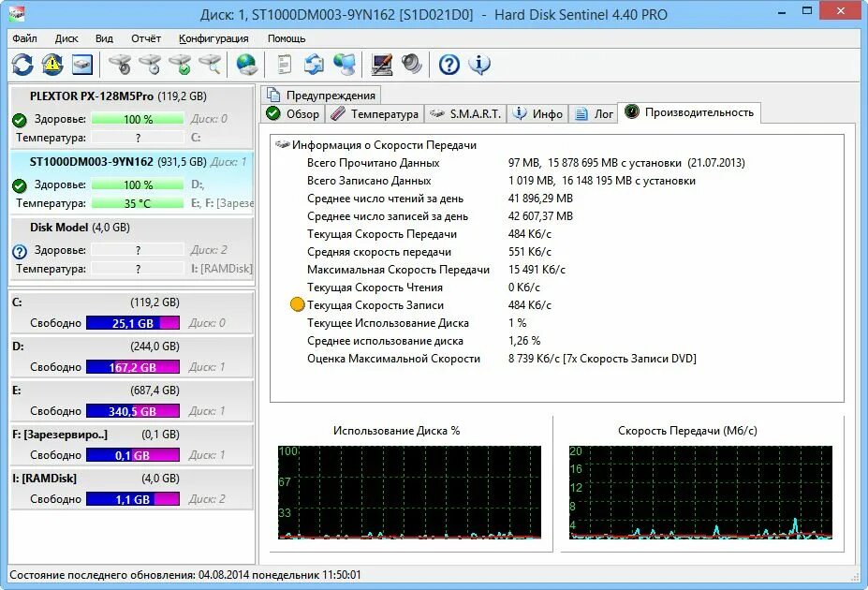Open the Вид menu
The width and height of the screenshot is (868, 590).
(104, 38)
